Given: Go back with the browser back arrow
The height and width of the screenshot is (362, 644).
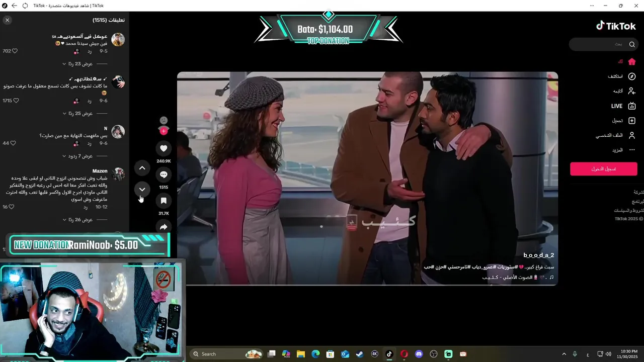Looking at the screenshot, I should (x=14, y=6).
